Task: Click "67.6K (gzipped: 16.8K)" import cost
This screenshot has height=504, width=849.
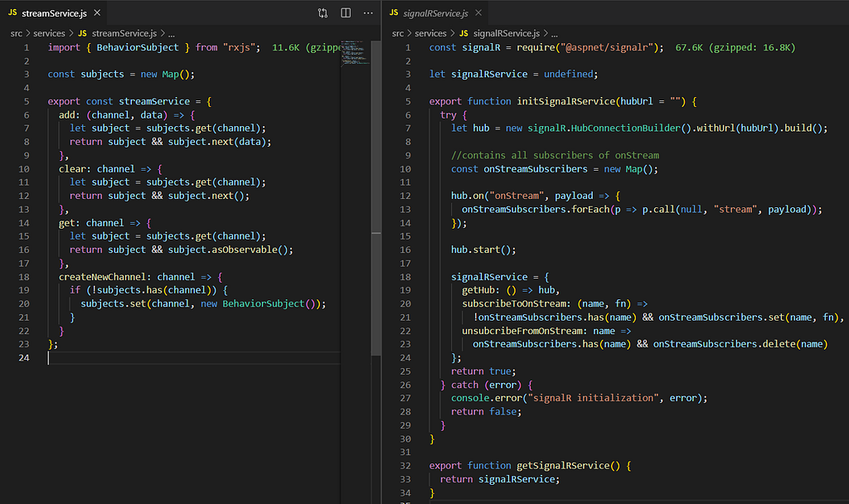Action: 735,47
